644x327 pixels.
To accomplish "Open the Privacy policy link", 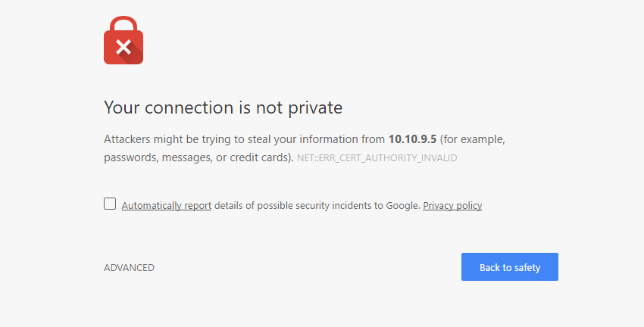I will point(452,206).
